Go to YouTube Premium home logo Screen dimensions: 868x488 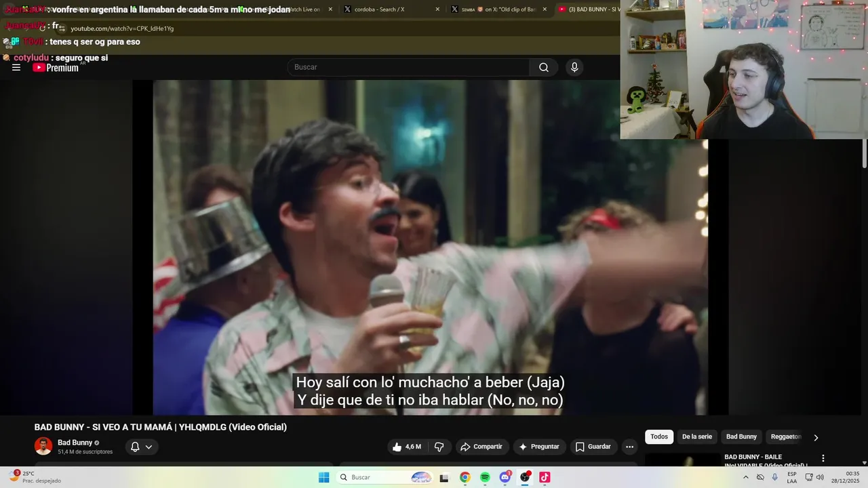point(56,67)
